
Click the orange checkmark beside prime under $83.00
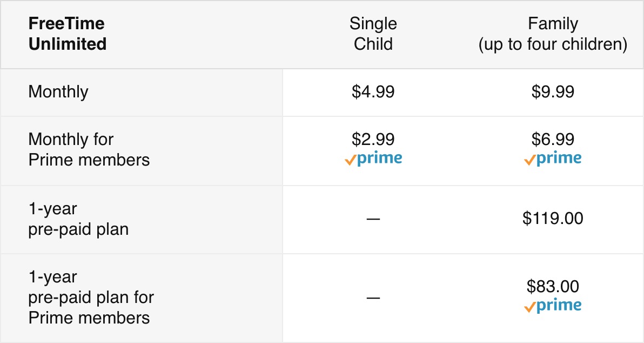(x=529, y=307)
